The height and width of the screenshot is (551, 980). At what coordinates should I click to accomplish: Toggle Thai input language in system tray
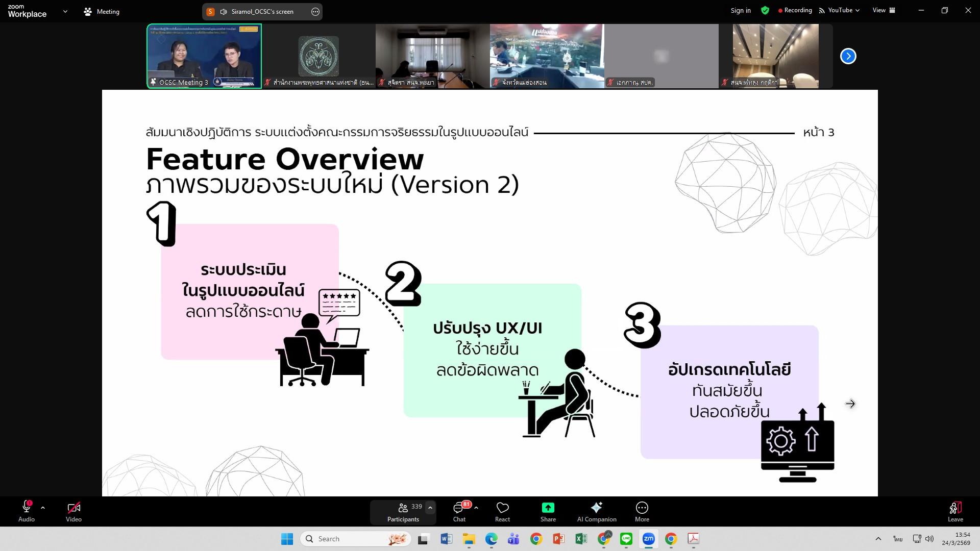click(898, 539)
